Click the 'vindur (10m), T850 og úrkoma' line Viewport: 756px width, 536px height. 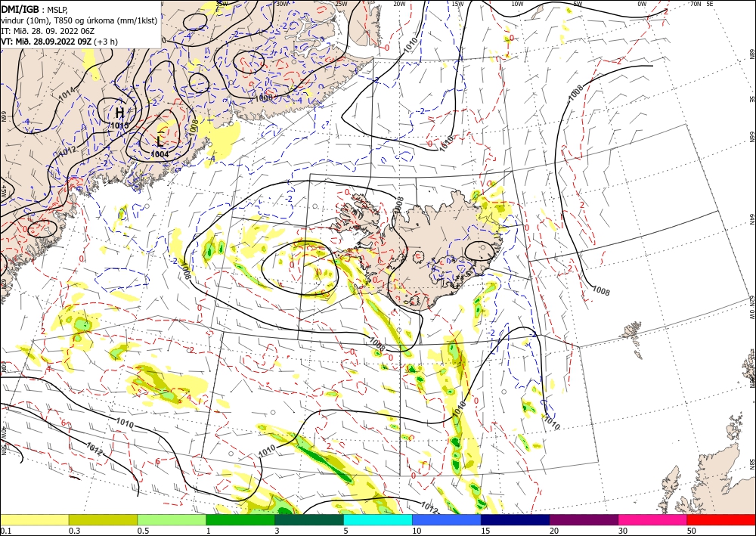coord(79,20)
